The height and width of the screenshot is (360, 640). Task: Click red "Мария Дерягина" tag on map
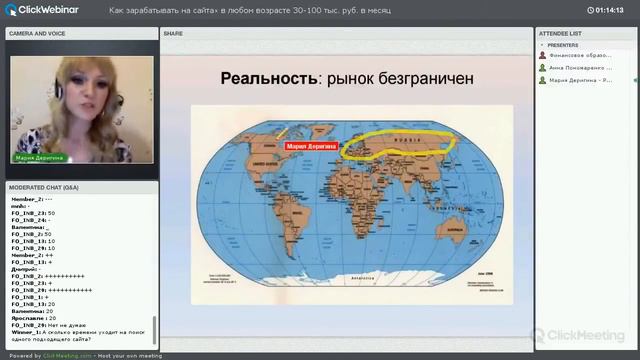click(311, 146)
